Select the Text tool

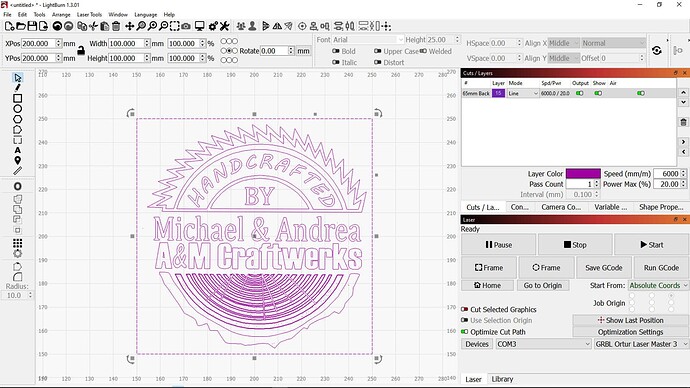(x=18, y=150)
